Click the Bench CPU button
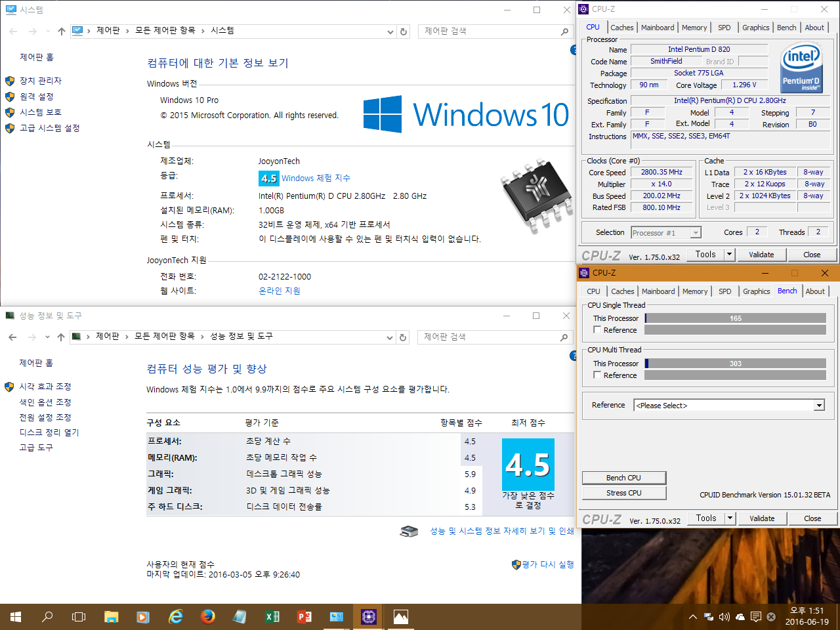840x630 pixels. (x=624, y=478)
